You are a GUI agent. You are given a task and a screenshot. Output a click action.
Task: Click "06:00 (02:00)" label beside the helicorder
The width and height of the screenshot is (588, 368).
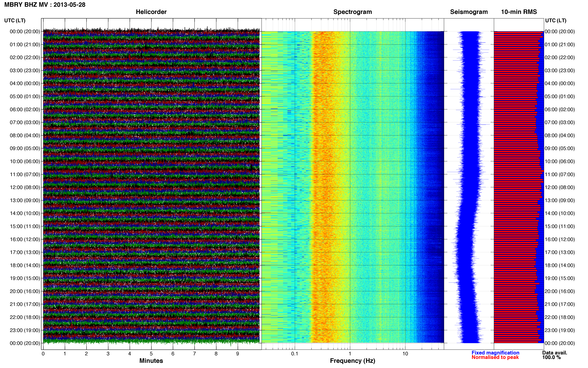click(25, 110)
